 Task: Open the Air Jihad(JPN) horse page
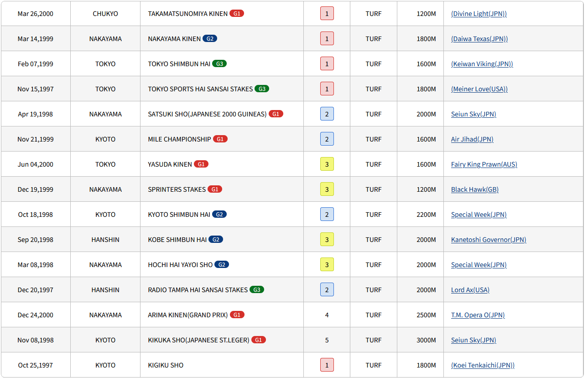(x=472, y=139)
